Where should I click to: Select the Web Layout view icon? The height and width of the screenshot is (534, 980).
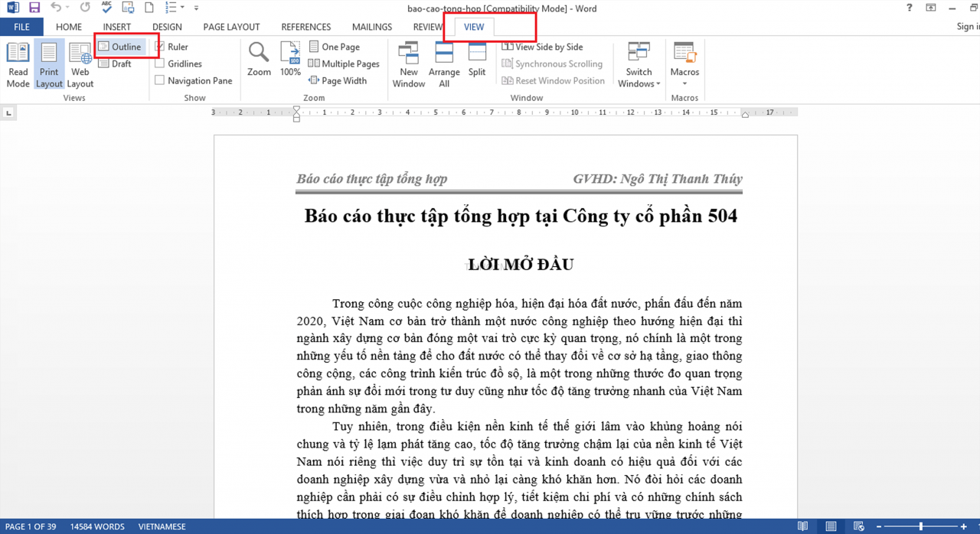[x=80, y=65]
